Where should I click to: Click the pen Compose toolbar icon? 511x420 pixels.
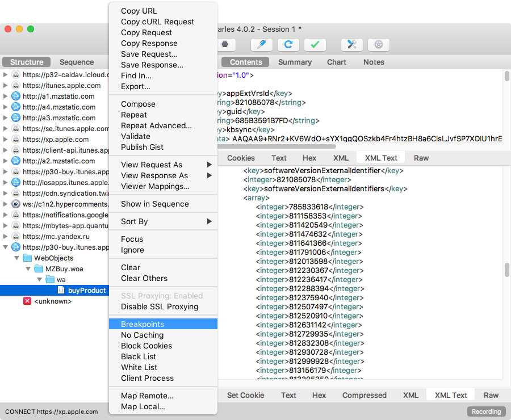[262, 44]
